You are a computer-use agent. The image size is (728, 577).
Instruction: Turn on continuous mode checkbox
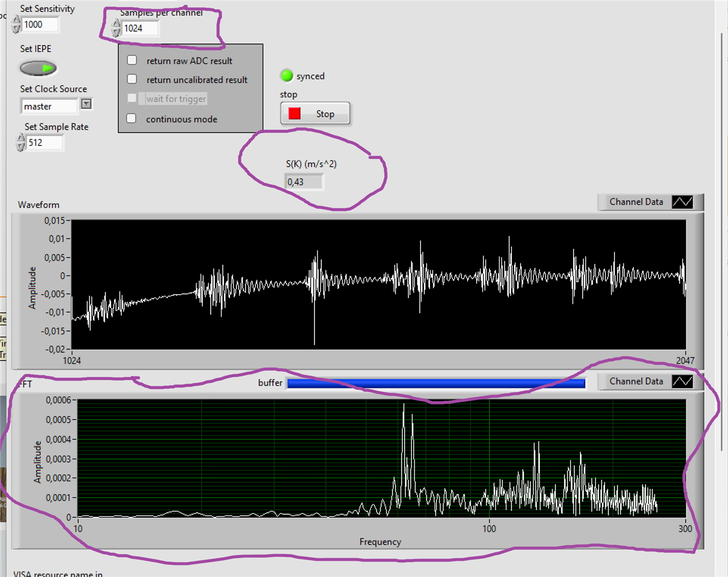132,118
